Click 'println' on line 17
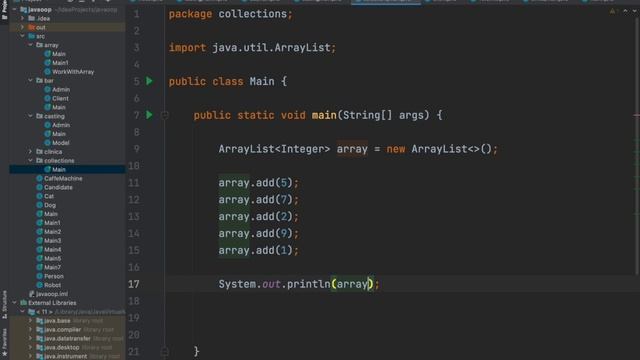Screen dimensions: 640x360 click(309, 284)
